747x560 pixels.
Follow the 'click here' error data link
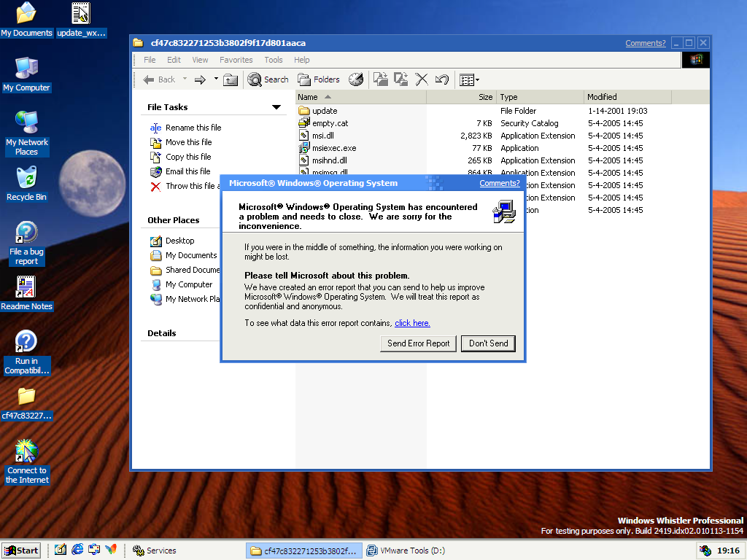click(x=413, y=323)
